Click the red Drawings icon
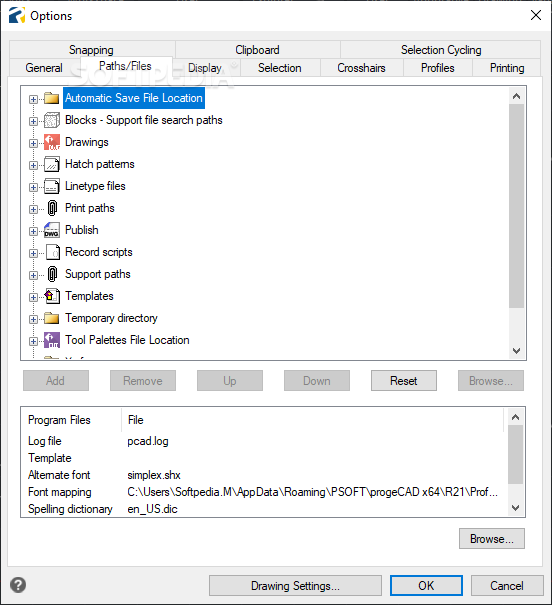 coord(51,142)
